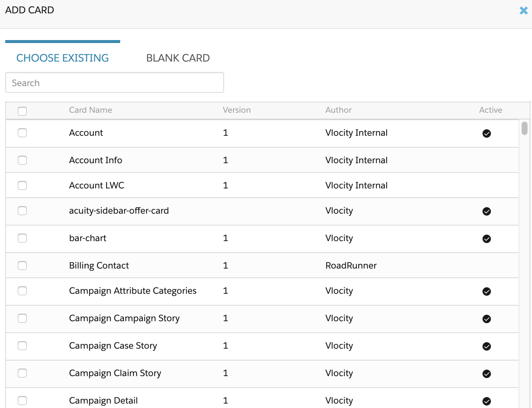Focus the Search input field
532x408 pixels.
[115, 82]
